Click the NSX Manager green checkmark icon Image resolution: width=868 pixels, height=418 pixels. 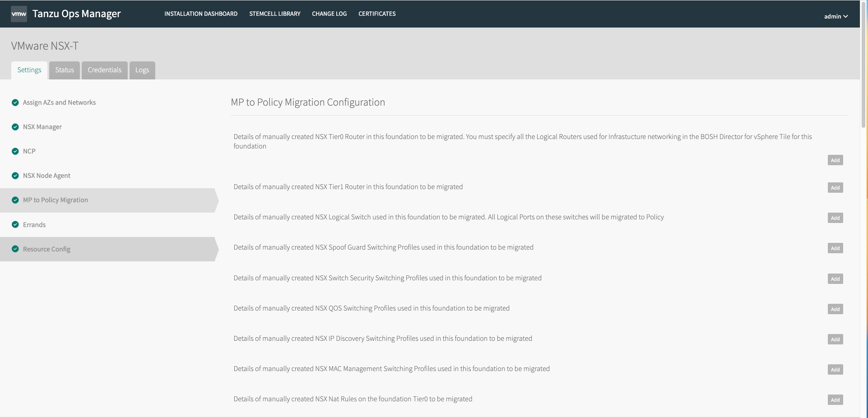[15, 127]
